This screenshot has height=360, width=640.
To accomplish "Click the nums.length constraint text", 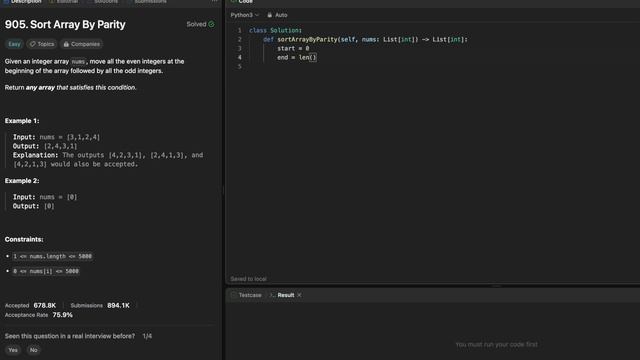I will coord(52,256).
